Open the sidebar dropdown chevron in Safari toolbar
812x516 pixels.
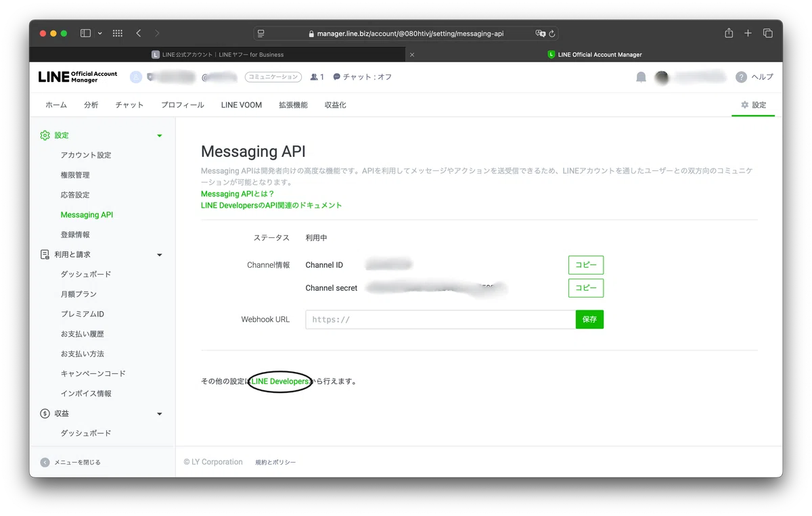tap(100, 33)
